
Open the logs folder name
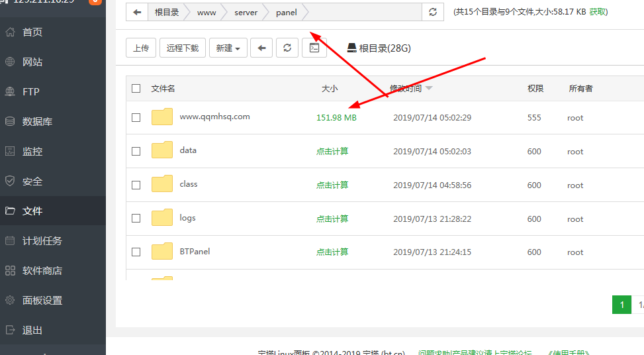[x=187, y=218]
